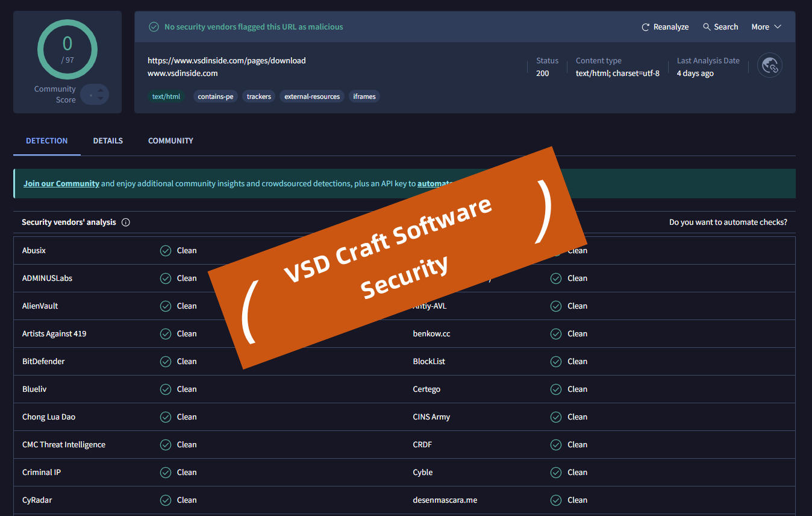812x516 pixels.
Task: Click the 0/97 detection score circle
Action: [x=67, y=49]
